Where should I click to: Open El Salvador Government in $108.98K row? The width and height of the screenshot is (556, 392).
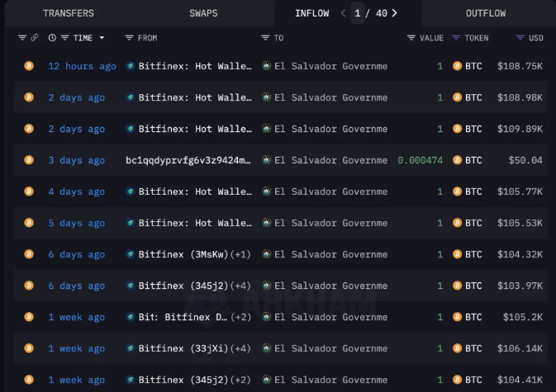pos(330,97)
